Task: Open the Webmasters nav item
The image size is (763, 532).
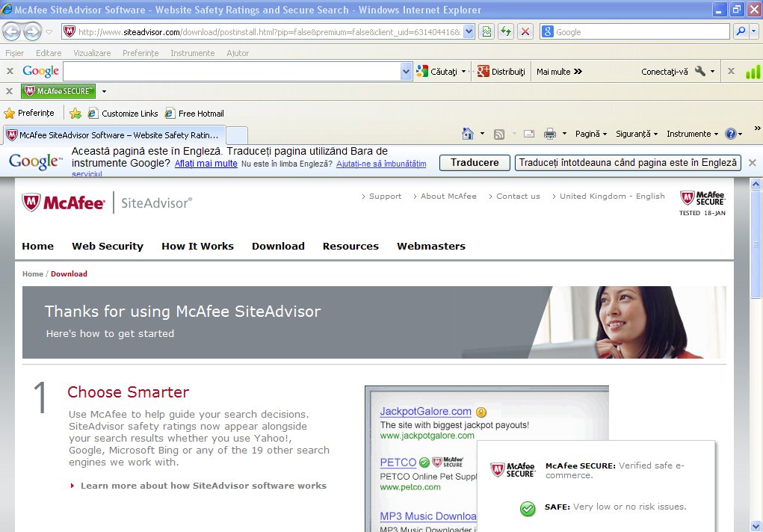Action: 431,247
